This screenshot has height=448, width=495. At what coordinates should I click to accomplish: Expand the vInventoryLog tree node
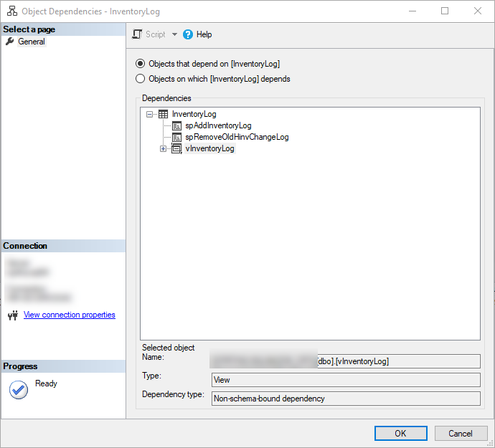(x=163, y=148)
